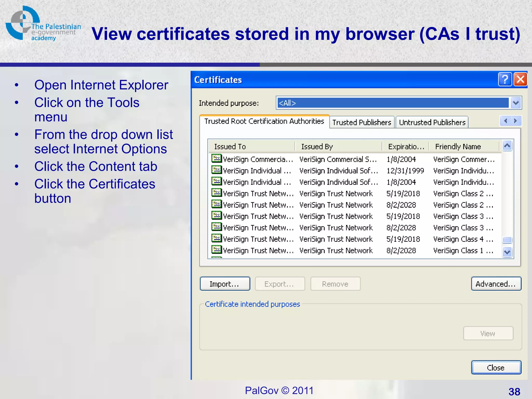Switch to the Trusted Publishers tab
532x399 pixels.
(362, 122)
